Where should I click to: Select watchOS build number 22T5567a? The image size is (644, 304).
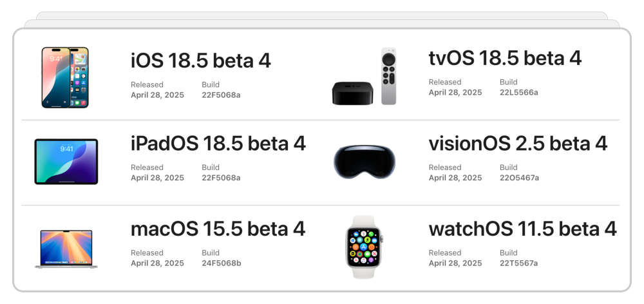[x=518, y=263]
